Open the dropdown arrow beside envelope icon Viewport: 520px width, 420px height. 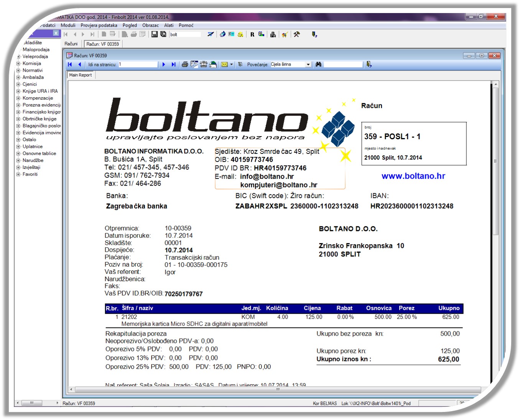click(232, 64)
